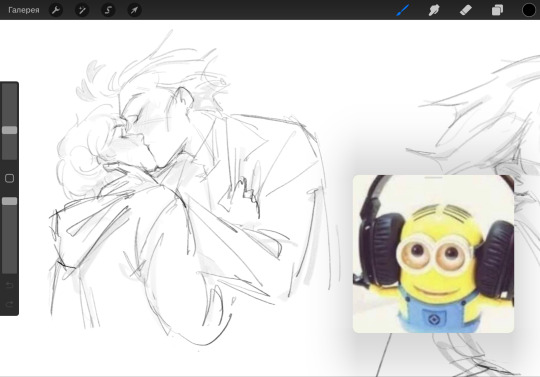
Task: Select the Smudge tool
Action: coord(434,10)
